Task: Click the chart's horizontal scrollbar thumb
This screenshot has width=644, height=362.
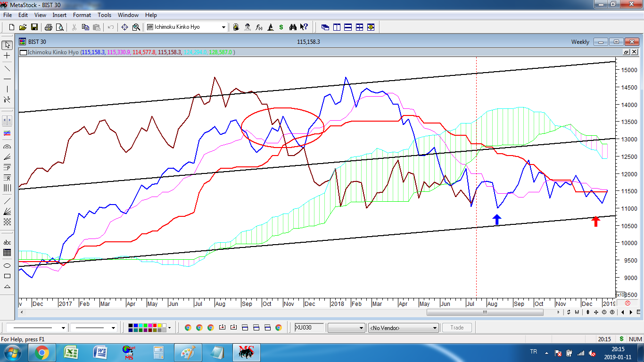Action: coord(485,312)
